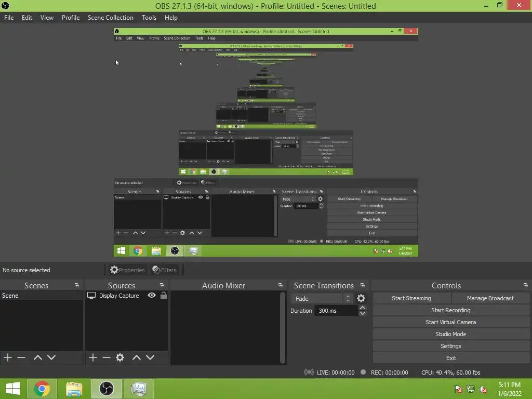Image resolution: width=532 pixels, height=399 pixels.
Task: Undock the Scenes panel
Action: (77, 285)
